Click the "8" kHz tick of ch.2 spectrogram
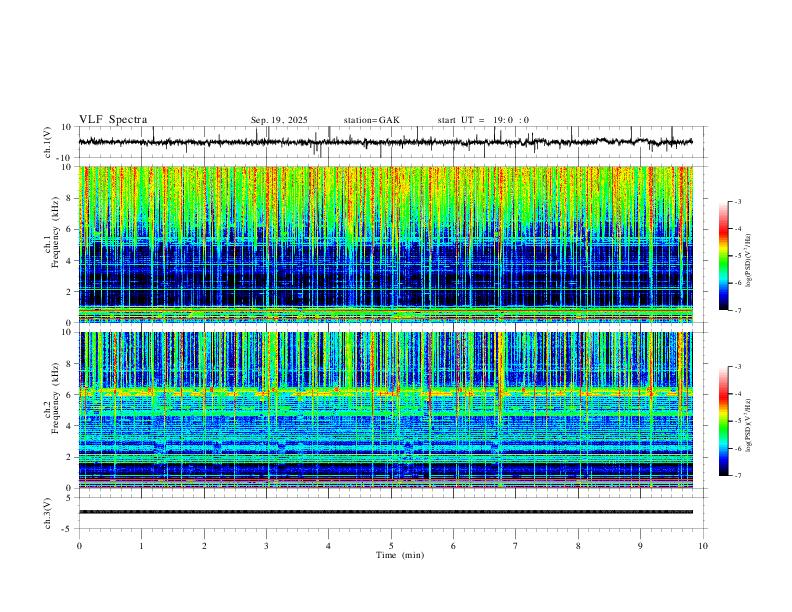The image size is (792, 612). click(71, 364)
